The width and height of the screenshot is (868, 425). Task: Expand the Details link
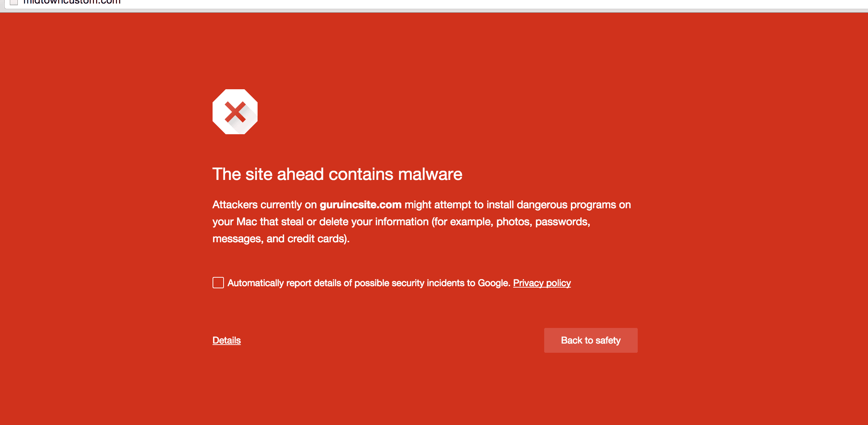click(x=226, y=340)
